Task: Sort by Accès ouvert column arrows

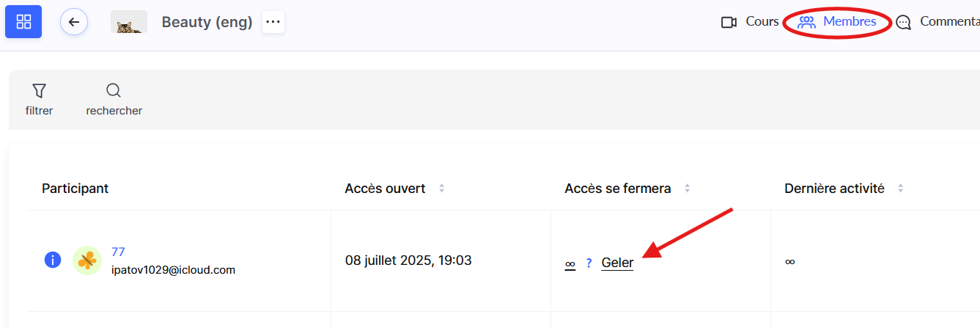Action: tap(441, 189)
